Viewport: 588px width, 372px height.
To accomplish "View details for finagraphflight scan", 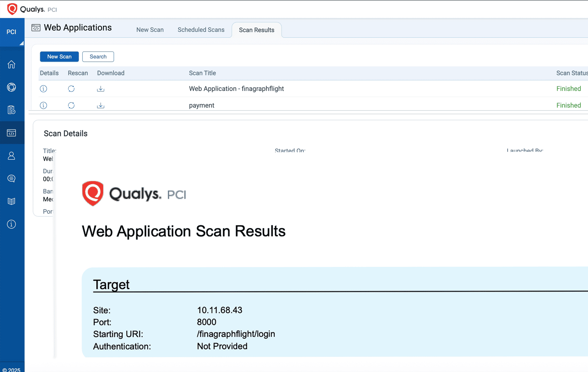I will (43, 89).
